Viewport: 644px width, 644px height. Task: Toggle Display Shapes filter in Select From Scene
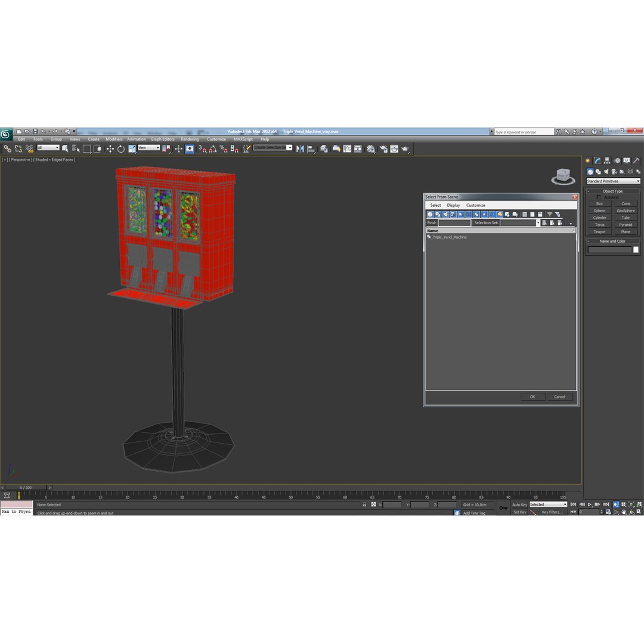click(x=438, y=215)
